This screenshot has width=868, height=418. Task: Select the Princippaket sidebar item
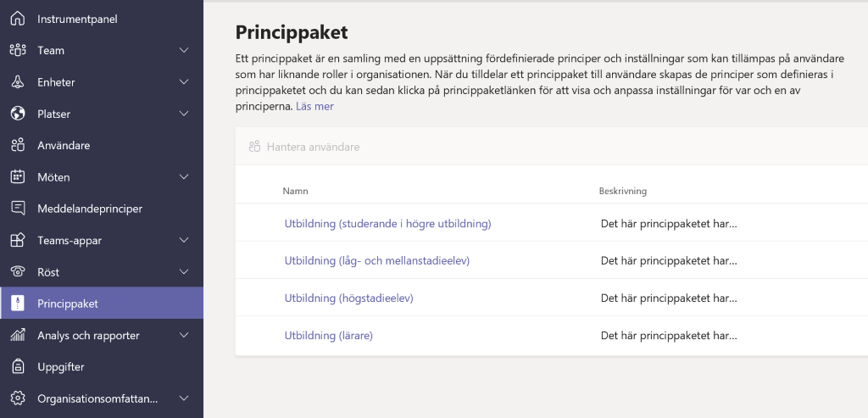pyautogui.click(x=102, y=304)
